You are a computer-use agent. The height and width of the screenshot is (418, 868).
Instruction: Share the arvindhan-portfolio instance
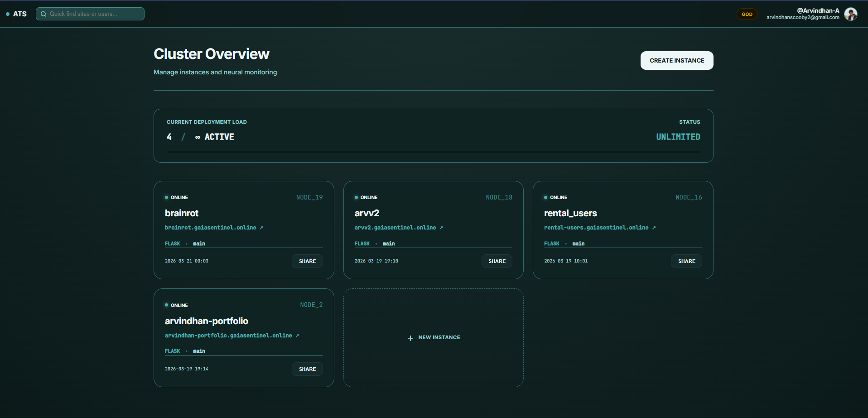click(x=307, y=369)
